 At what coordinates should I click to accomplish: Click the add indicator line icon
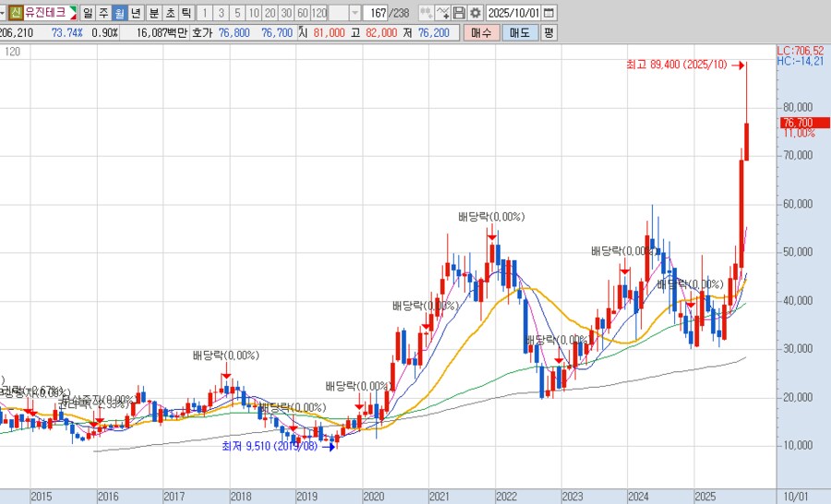442,13
